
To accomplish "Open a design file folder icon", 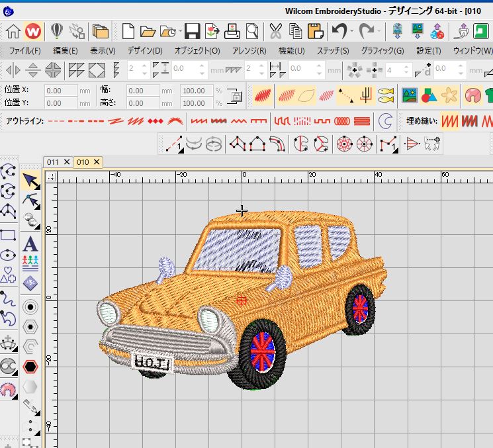I will (148, 31).
